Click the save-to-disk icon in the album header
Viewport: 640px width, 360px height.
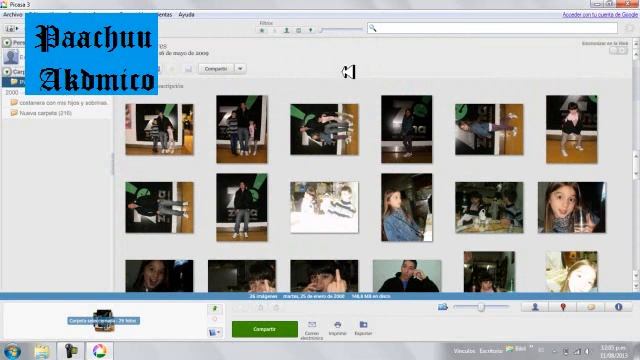click(x=188, y=69)
